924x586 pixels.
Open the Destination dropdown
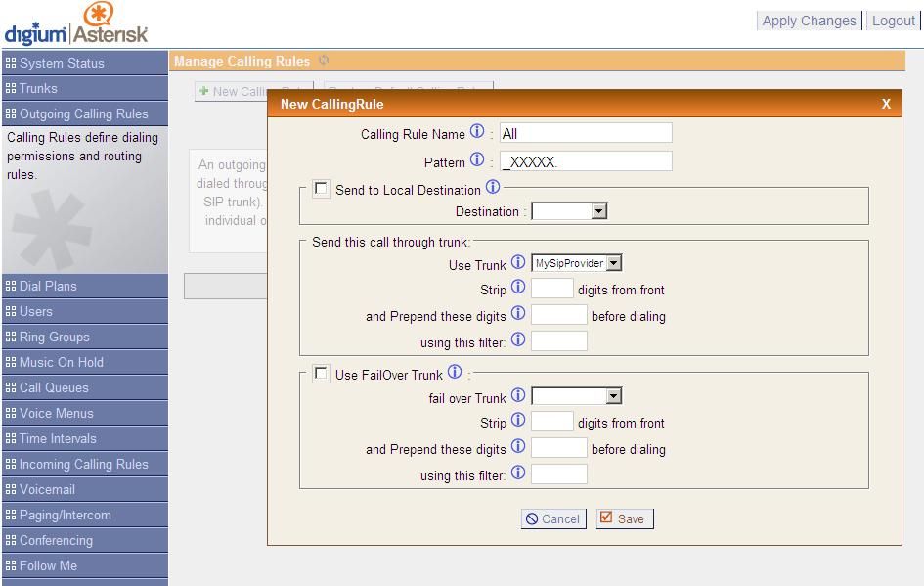[569, 211]
